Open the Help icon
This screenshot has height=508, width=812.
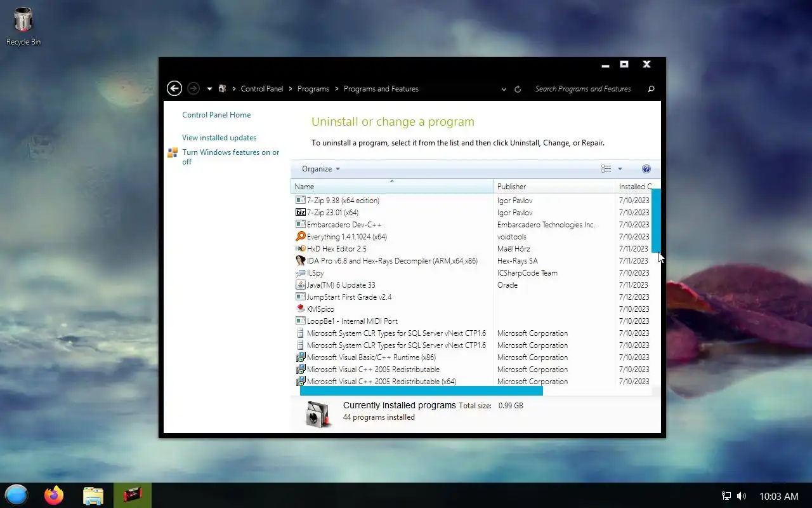click(646, 169)
